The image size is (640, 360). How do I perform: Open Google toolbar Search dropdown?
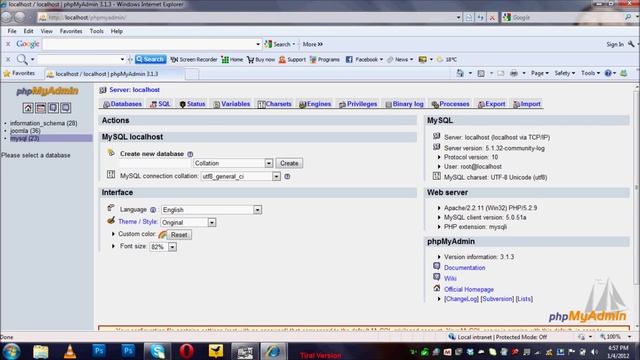[x=293, y=44]
